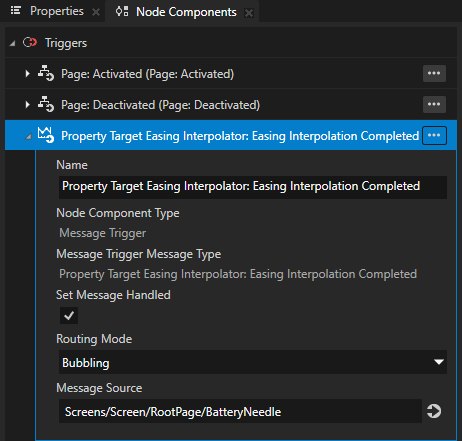Select the Page: Deactivated trigger row
Viewport: 462px width, 441px height.
pyautogui.click(x=231, y=104)
